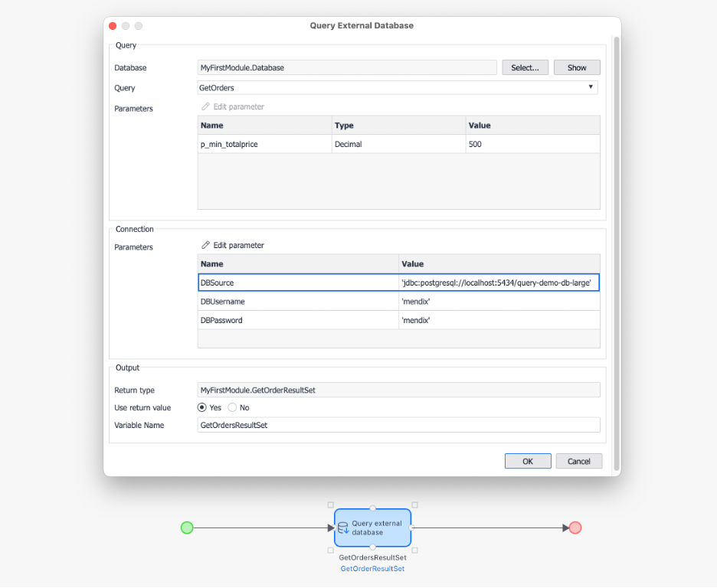Select Yes for Use return value
The height and width of the screenshot is (588, 717).
click(x=201, y=407)
